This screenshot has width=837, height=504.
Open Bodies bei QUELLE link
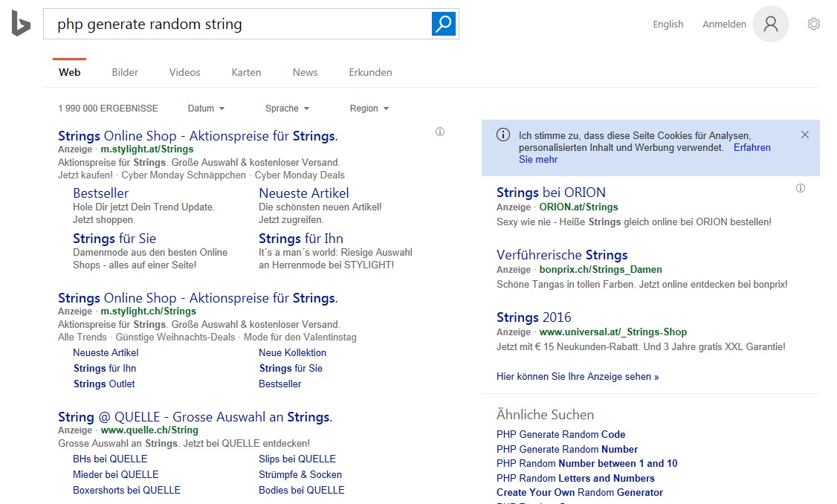302,490
